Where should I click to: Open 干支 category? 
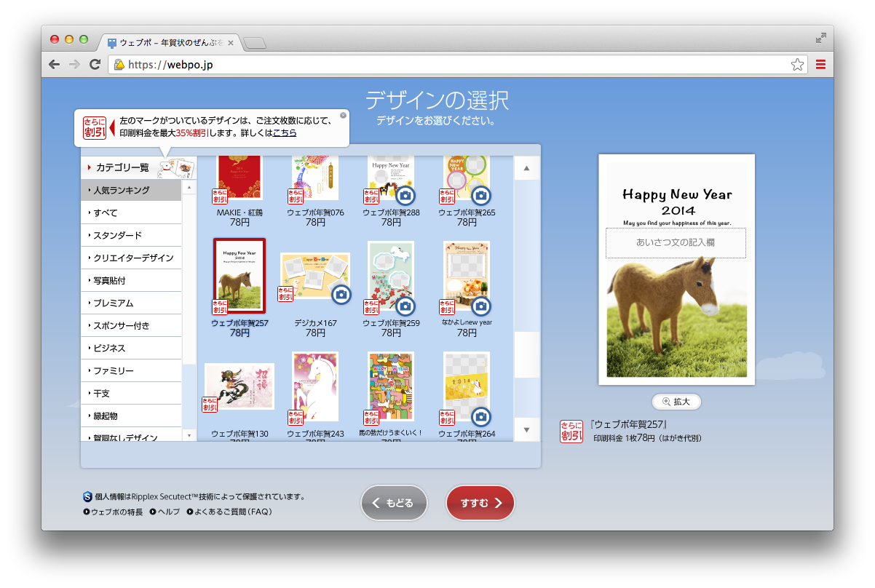[x=131, y=393]
